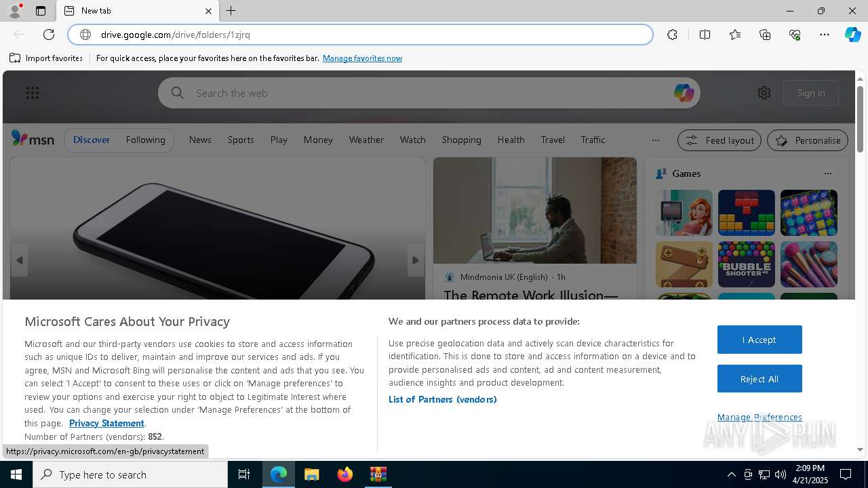Screen dimensions: 868x488
Task: Open the Watch menu item
Action: point(412,140)
